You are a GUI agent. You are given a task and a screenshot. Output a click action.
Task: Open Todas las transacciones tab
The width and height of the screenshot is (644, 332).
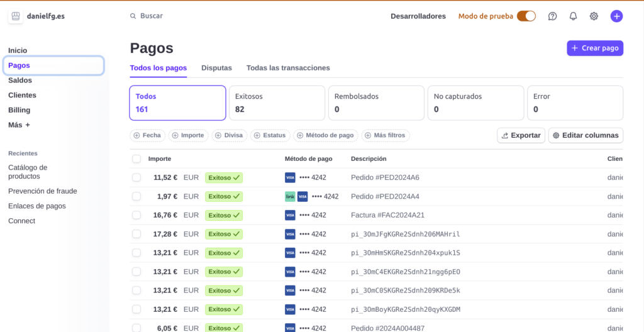(288, 68)
